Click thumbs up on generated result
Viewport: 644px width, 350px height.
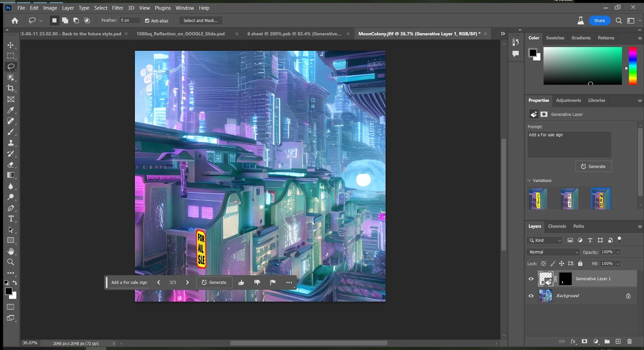241,282
